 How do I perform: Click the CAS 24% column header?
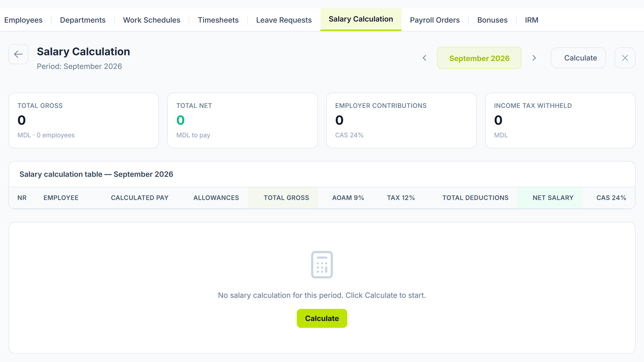pyautogui.click(x=611, y=198)
